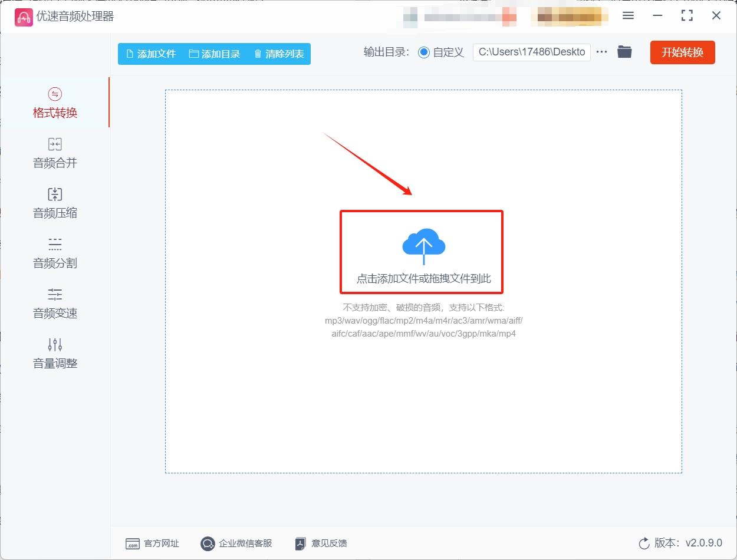Open the folder browse icon next to output path
Image resolution: width=737 pixels, height=560 pixels.
tap(625, 52)
